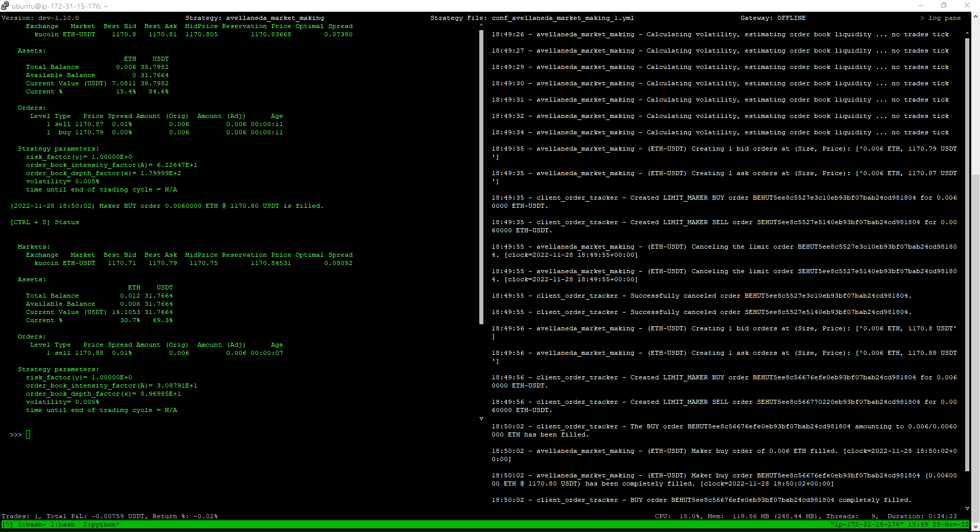Click the 'Maker BUY order ... is filled' message
Screen dimensions: 980x532
pos(167,206)
